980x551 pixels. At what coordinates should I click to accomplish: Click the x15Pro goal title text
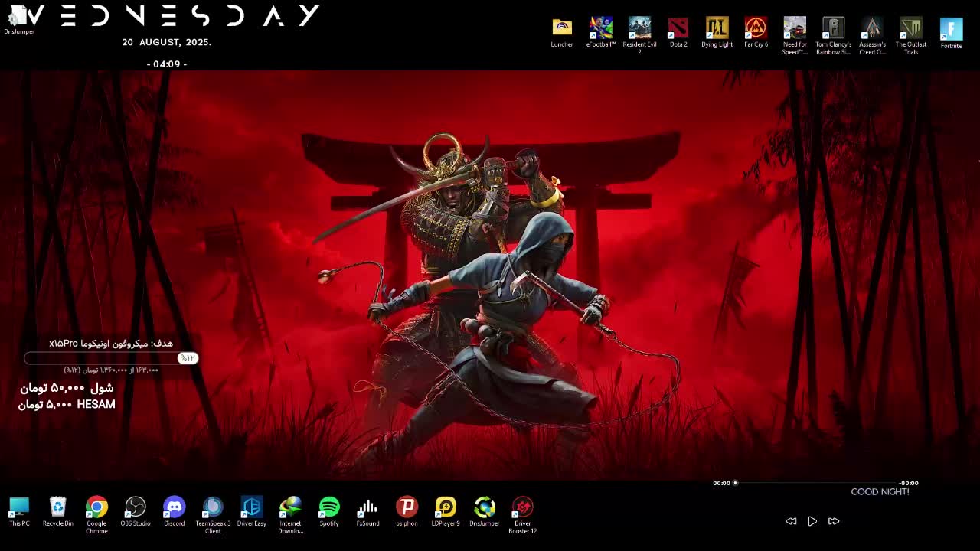pyautogui.click(x=111, y=344)
